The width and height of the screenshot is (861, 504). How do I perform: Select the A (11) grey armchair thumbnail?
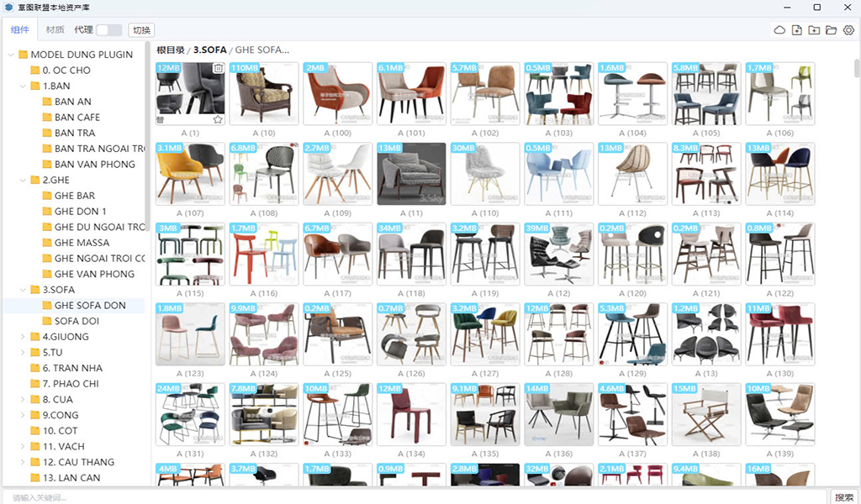click(411, 174)
